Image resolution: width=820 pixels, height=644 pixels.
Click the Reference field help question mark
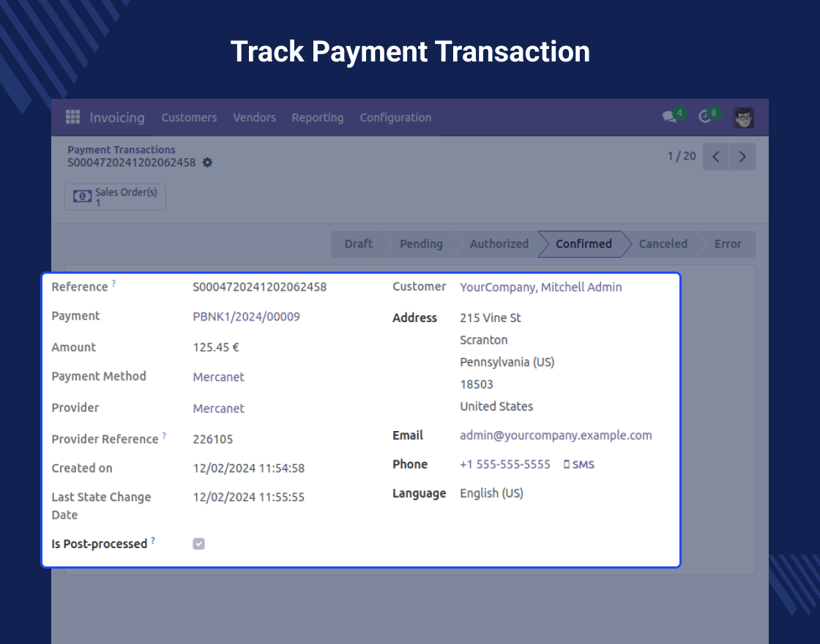pos(113,283)
